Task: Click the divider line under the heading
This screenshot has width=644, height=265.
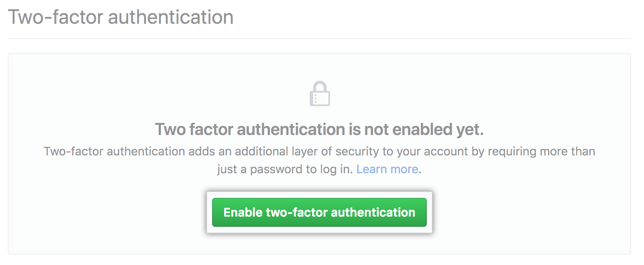Action: (x=320, y=37)
